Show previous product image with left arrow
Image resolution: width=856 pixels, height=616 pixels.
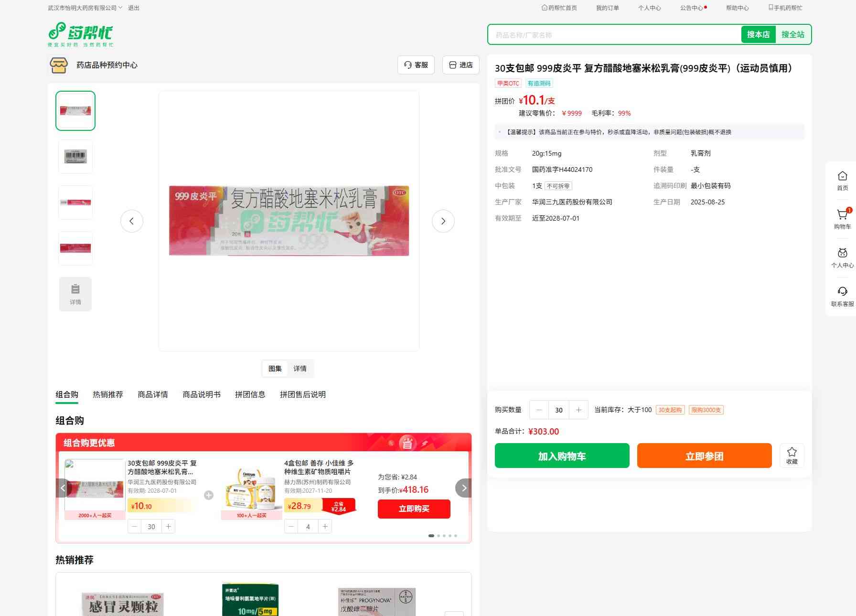(x=131, y=221)
